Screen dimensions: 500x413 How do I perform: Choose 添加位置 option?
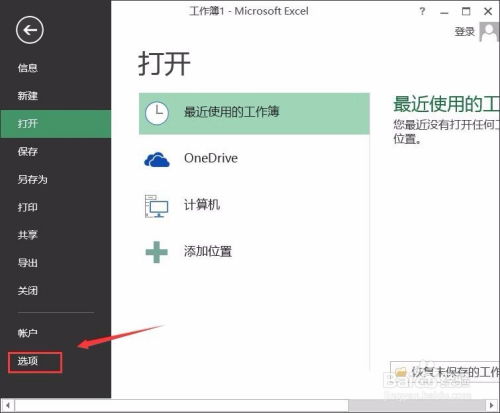[x=208, y=251]
